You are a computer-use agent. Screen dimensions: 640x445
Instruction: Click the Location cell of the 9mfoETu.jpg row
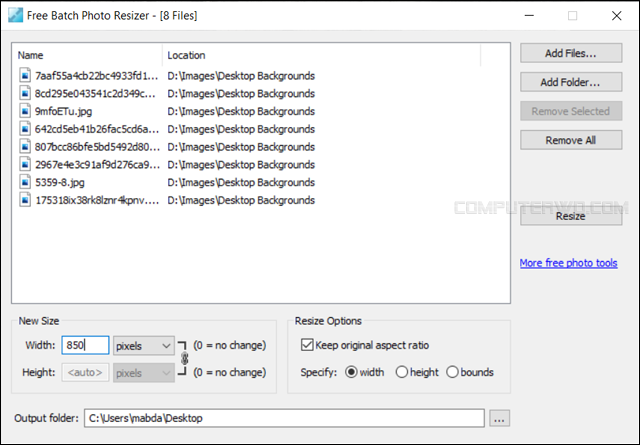pyautogui.click(x=241, y=111)
